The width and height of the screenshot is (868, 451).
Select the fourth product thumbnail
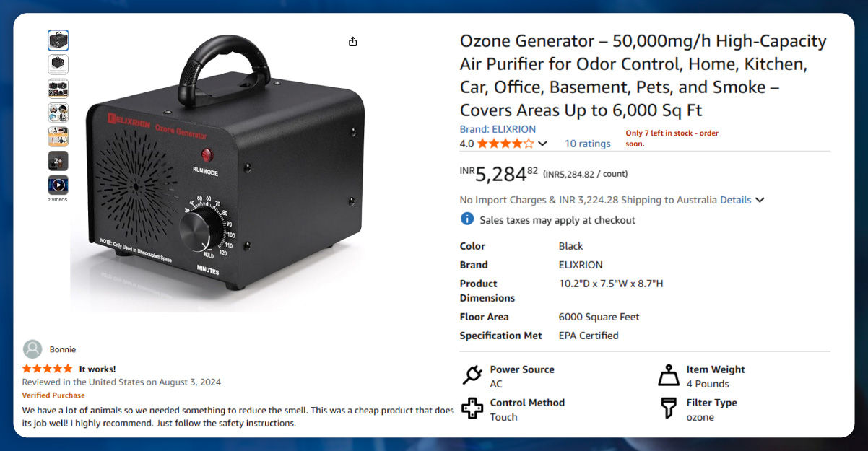[58, 113]
